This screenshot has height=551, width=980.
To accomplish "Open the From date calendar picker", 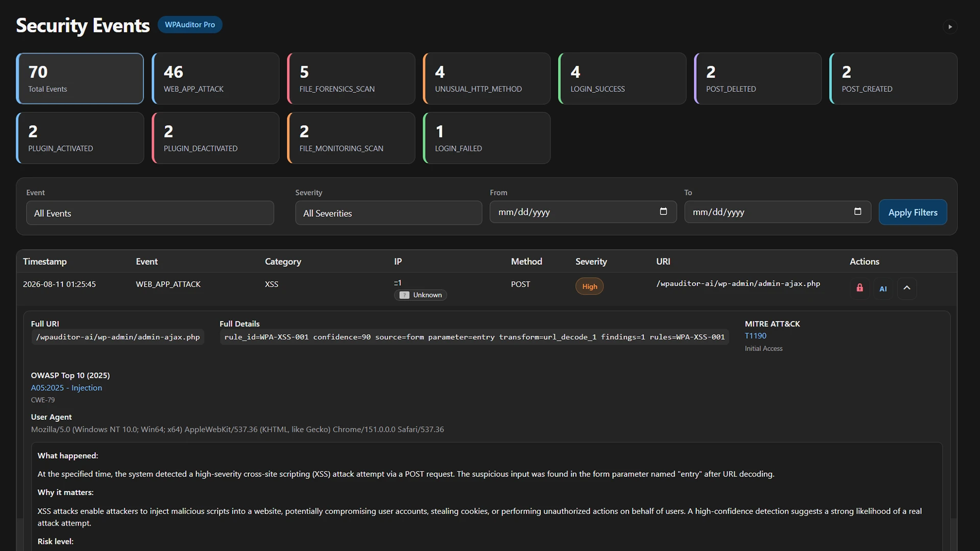I will point(663,211).
